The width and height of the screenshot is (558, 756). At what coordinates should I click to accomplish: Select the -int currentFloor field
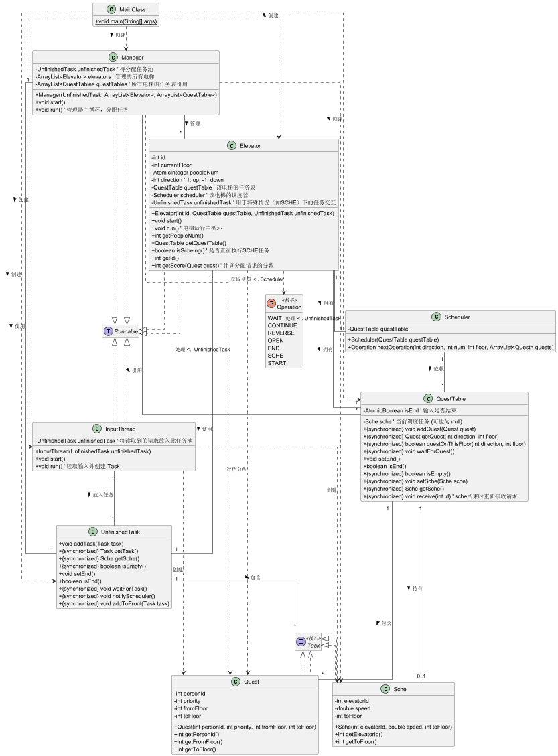pos(171,165)
